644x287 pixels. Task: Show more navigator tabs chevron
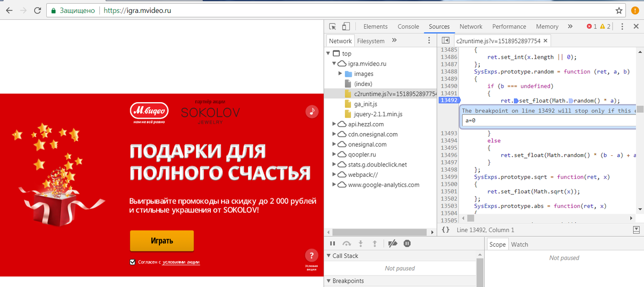click(394, 40)
